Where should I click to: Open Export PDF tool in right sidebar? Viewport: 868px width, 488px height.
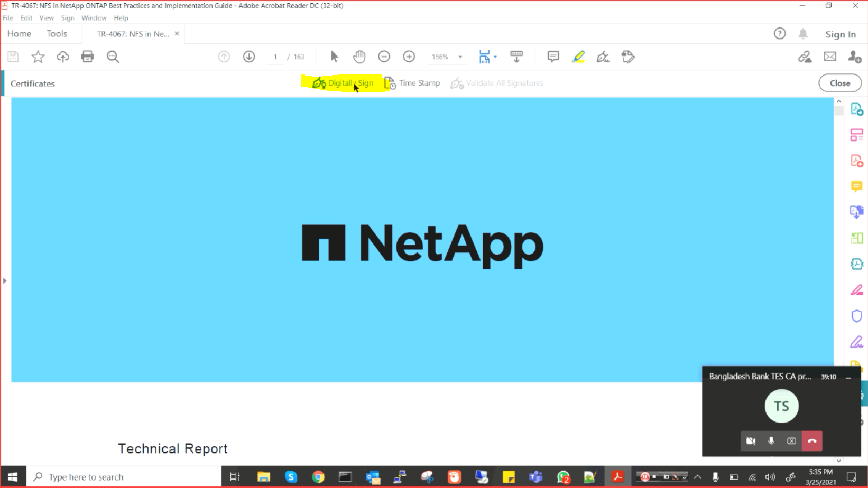857,109
